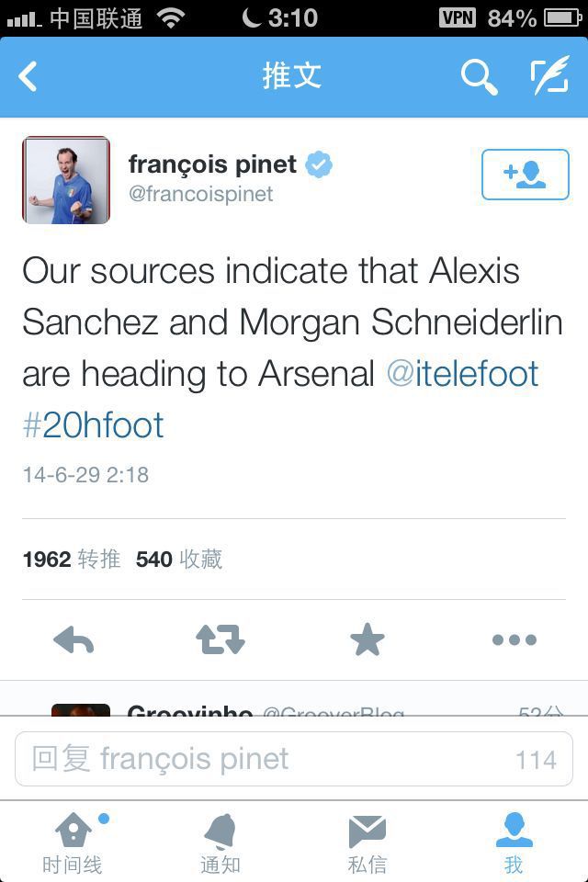Tap the françois pinet profile photo
588x882 pixels.
coord(66,180)
